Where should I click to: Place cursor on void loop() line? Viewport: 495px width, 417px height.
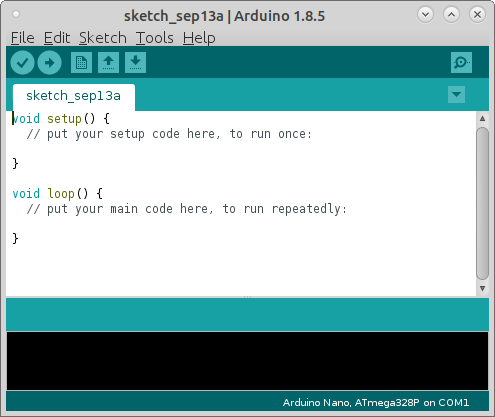[x=58, y=193]
